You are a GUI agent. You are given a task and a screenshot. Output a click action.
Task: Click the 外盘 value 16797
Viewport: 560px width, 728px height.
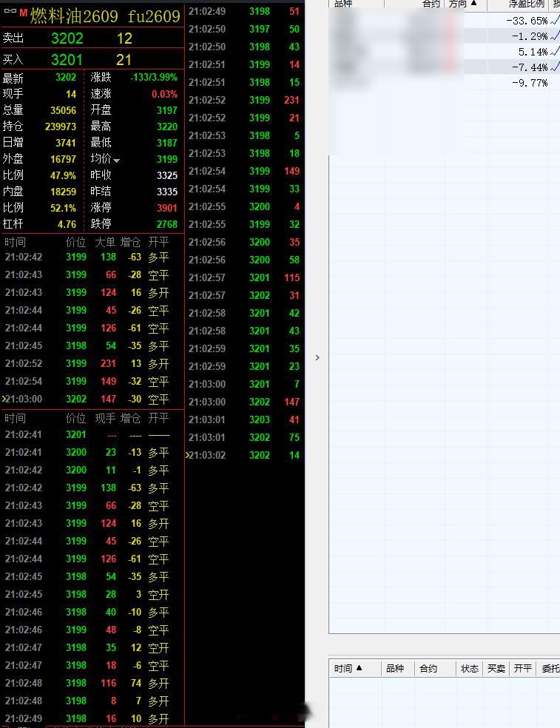click(x=63, y=159)
